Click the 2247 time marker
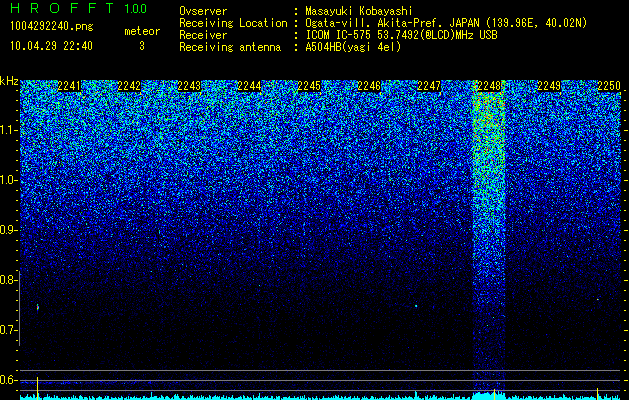629x400 pixels. click(x=429, y=86)
